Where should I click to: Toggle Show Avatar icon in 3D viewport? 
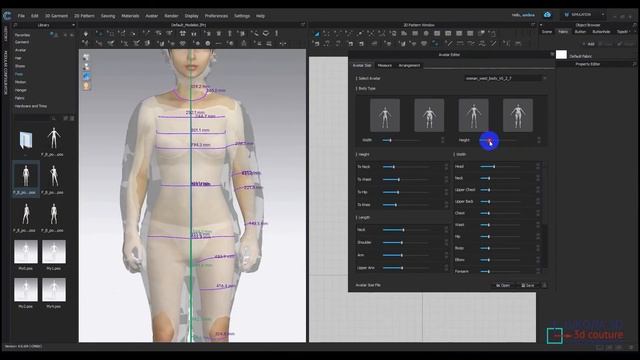(86, 67)
